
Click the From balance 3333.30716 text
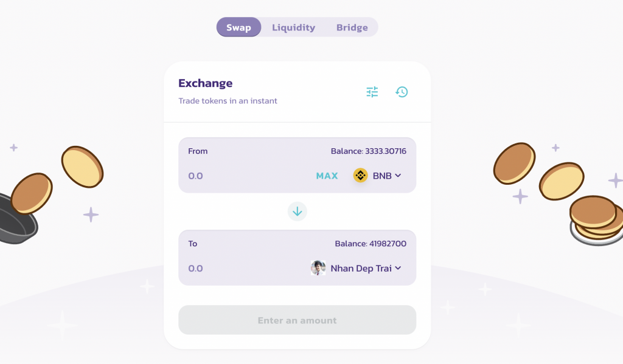point(369,151)
